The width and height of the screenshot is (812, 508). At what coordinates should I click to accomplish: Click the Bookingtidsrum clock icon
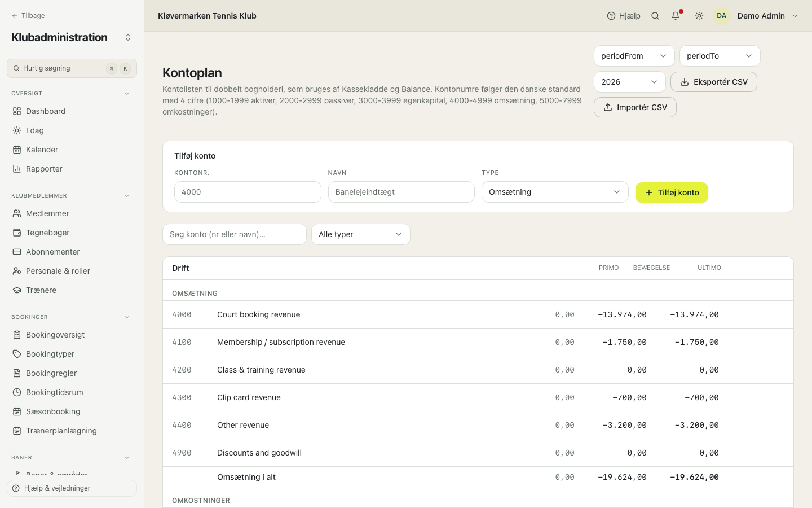coord(17,392)
